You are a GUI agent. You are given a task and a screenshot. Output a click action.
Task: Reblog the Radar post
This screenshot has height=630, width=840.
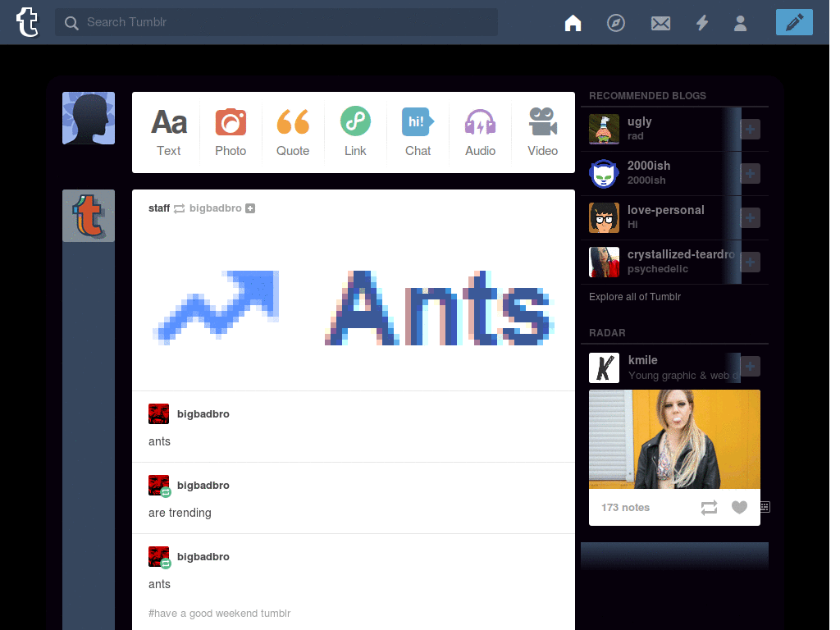coord(709,507)
